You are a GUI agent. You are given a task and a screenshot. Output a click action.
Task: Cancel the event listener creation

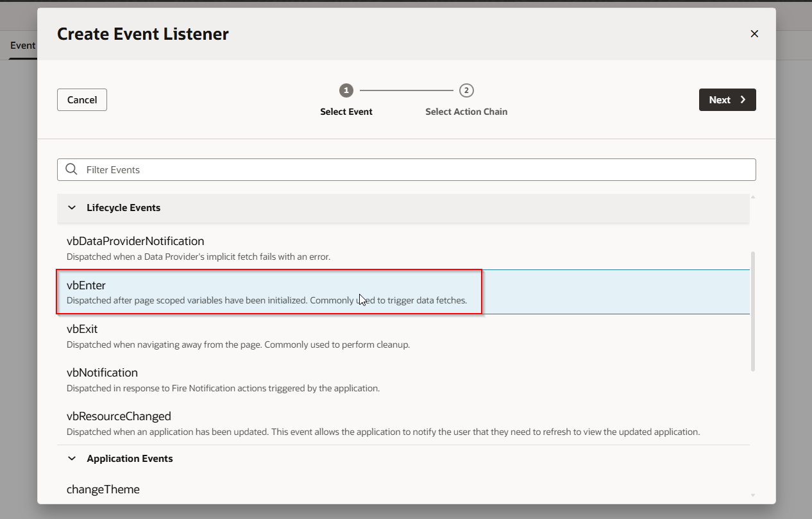[82, 100]
